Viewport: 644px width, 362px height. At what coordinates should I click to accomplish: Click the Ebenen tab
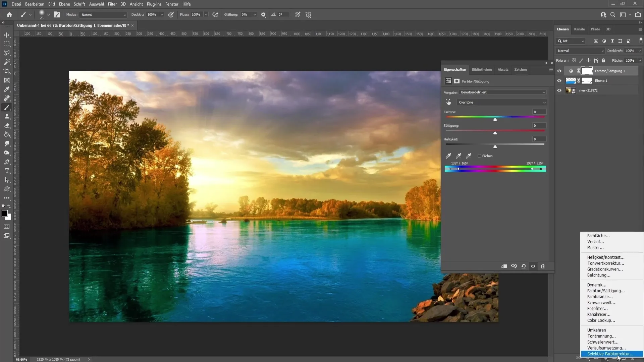[562, 29]
